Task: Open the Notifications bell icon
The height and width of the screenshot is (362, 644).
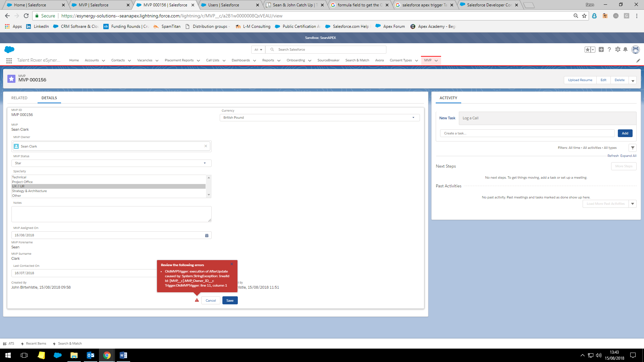Action: click(x=626, y=50)
